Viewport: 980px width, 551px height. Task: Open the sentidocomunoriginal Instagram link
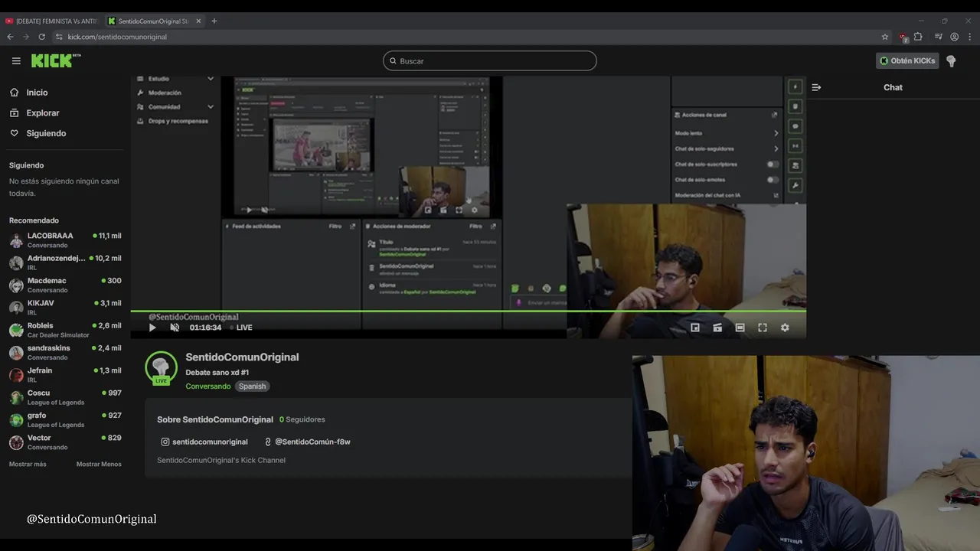click(204, 442)
